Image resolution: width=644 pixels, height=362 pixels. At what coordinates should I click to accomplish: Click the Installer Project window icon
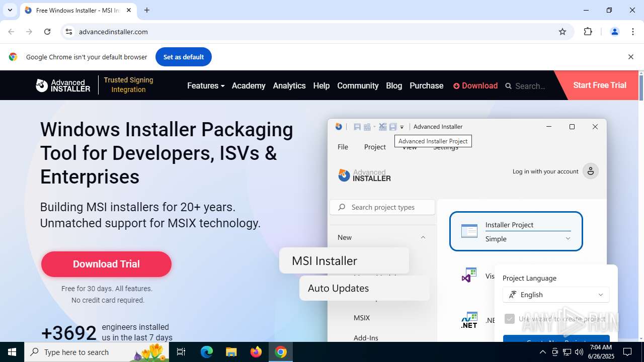tap(469, 231)
